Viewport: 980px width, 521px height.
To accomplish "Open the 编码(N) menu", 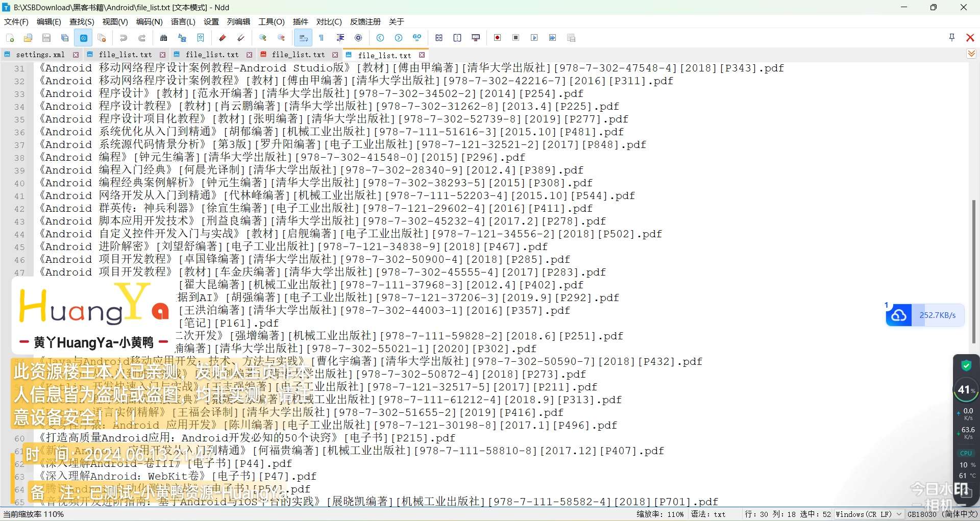I will pyautogui.click(x=150, y=21).
